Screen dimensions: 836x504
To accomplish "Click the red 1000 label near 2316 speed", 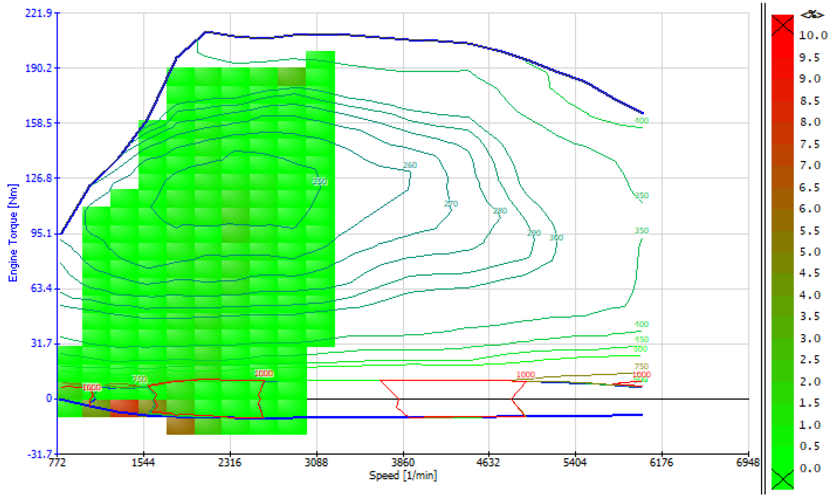I will coord(263,373).
